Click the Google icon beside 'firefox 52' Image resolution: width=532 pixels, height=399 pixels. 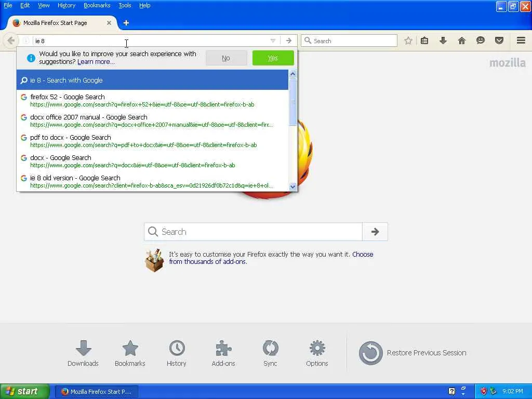pos(24,97)
